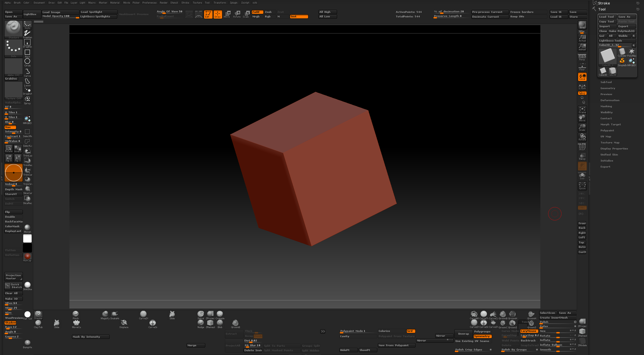Select the FreeHand stroke type
The width and height of the screenshot is (644, 355).
click(27, 34)
